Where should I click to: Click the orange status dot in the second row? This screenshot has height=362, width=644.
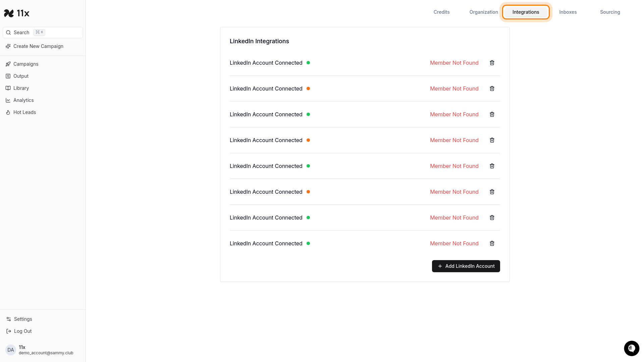(x=308, y=88)
